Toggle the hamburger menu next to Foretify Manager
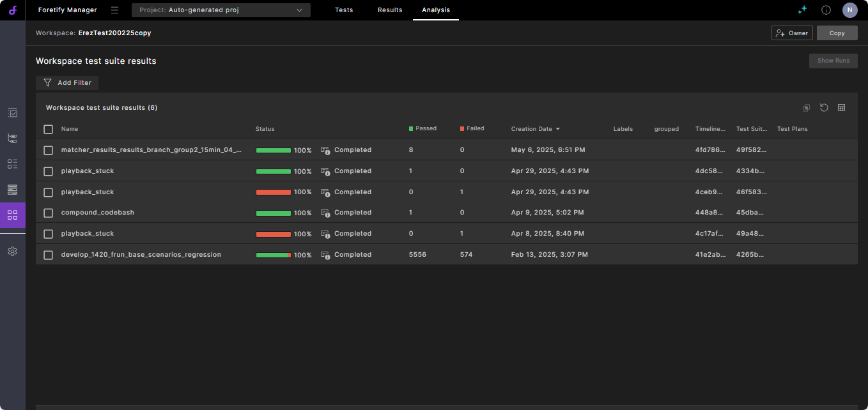This screenshot has height=410, width=868. (x=114, y=10)
